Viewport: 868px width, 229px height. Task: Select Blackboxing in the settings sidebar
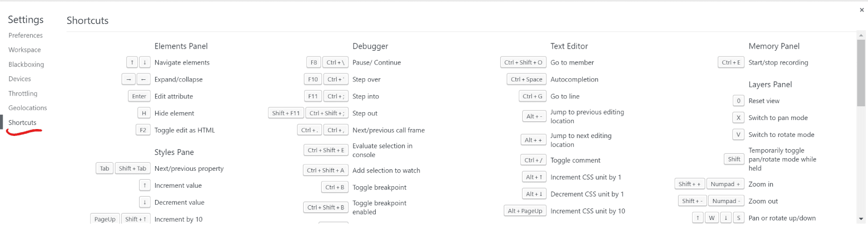tap(26, 65)
